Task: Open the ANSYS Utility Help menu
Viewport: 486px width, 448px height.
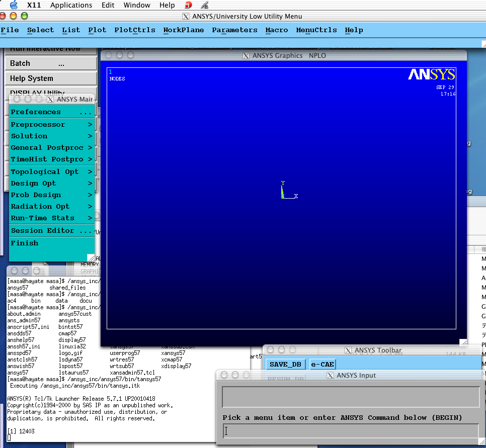Action: pyautogui.click(x=354, y=30)
